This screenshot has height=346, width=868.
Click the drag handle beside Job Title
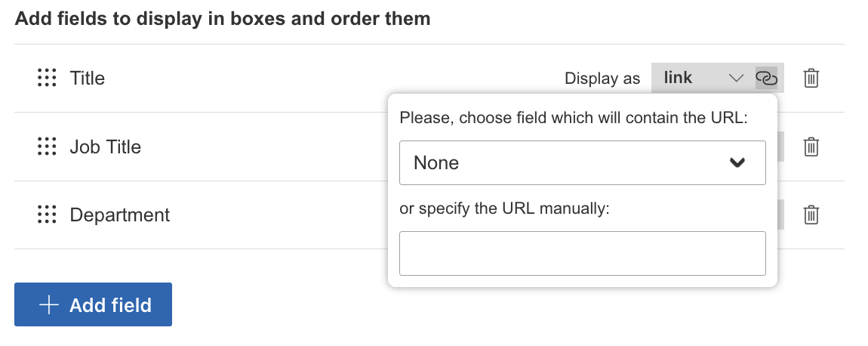pos(47,147)
